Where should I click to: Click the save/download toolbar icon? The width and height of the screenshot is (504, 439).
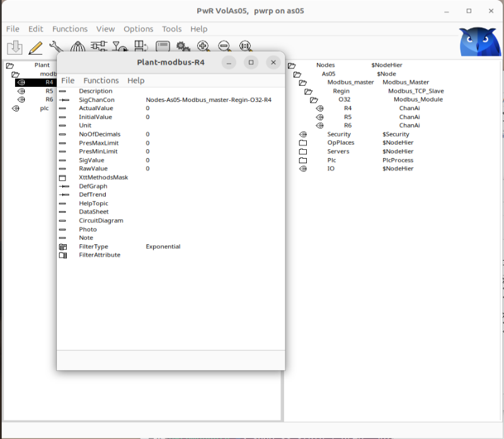click(x=14, y=47)
